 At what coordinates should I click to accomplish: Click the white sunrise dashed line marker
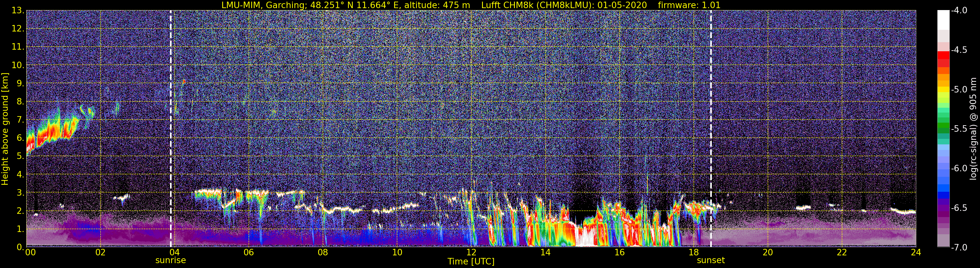pyautogui.click(x=171, y=128)
